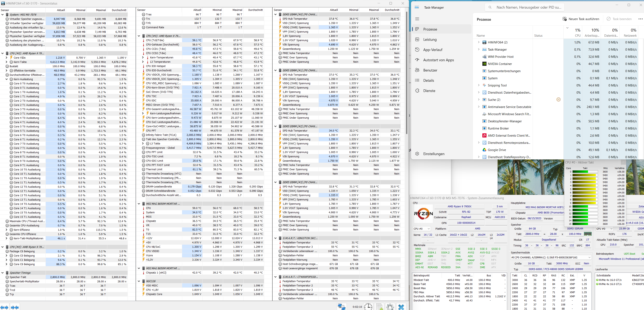Viewport: 644px width, 310px height.
Task: Click the Task-Manager hamburger navigation icon
Action: (417, 19)
